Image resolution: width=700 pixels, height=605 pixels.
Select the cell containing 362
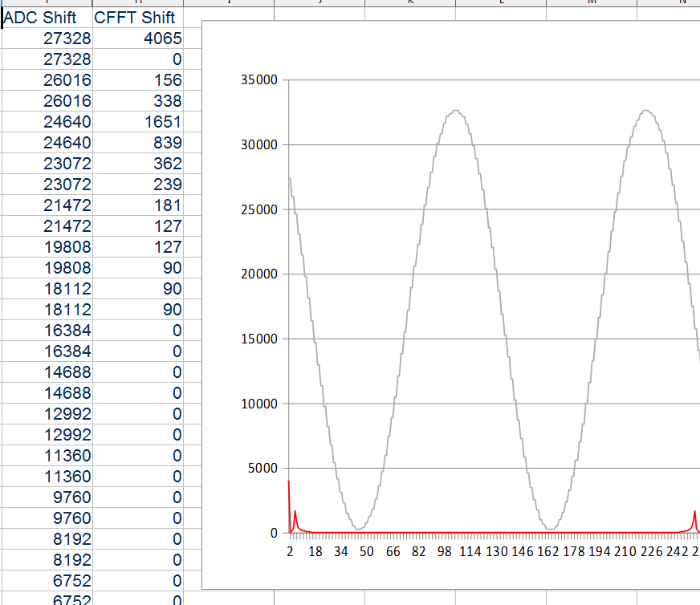[x=138, y=164]
